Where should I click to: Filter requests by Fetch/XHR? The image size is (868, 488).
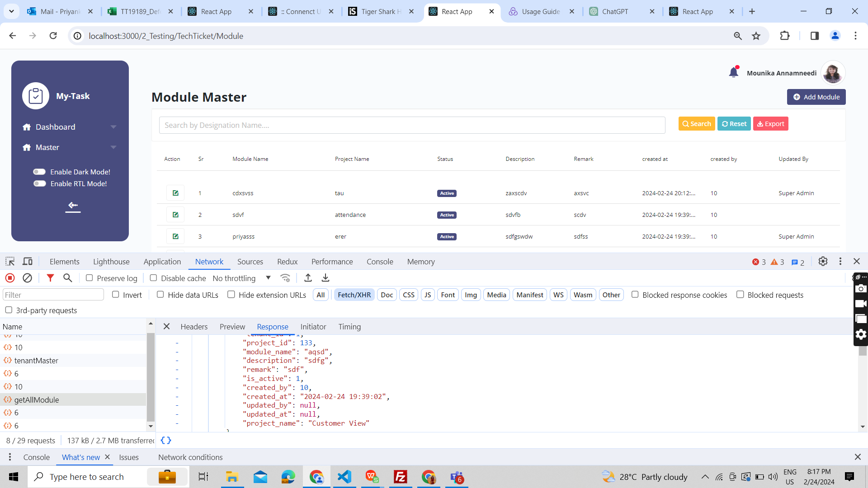coord(354,295)
